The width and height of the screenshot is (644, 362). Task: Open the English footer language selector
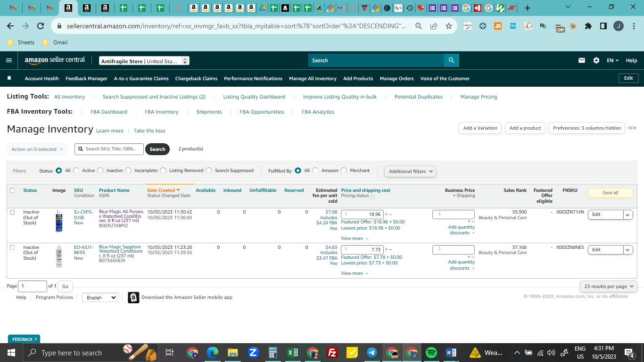(x=100, y=297)
